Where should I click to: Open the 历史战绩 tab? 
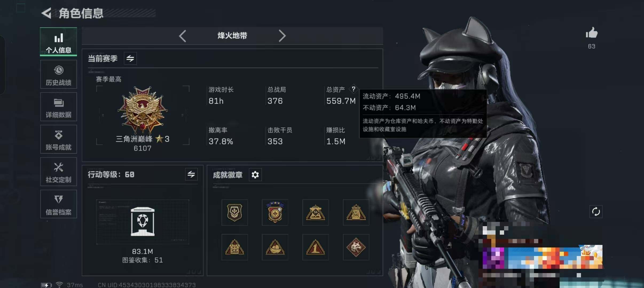58,74
